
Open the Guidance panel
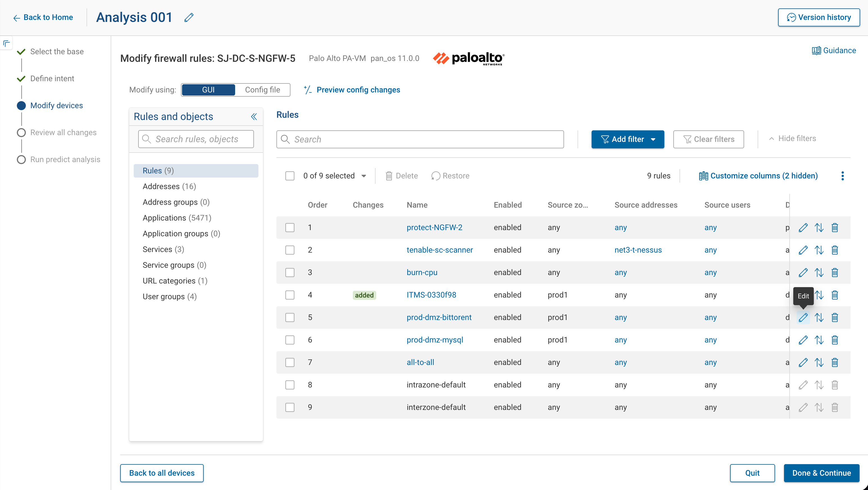pos(834,51)
